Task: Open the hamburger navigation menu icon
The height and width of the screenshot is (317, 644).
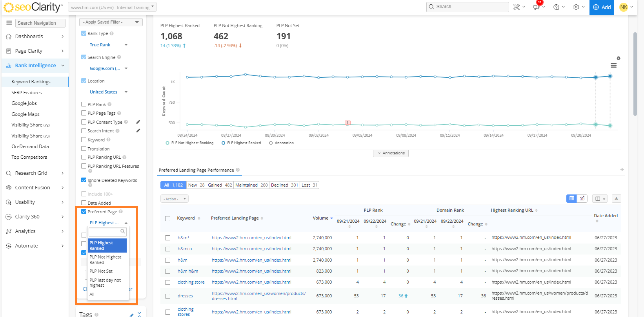Action: click(9, 23)
